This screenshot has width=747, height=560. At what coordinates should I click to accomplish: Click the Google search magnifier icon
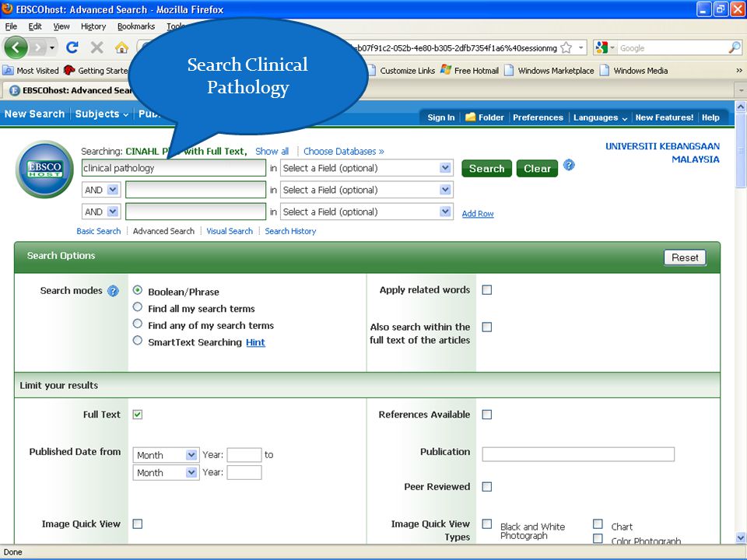735,47
